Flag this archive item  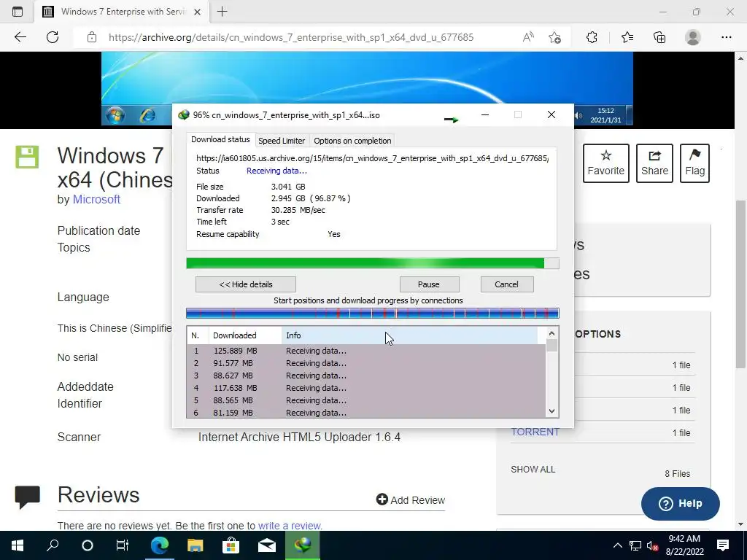click(694, 163)
